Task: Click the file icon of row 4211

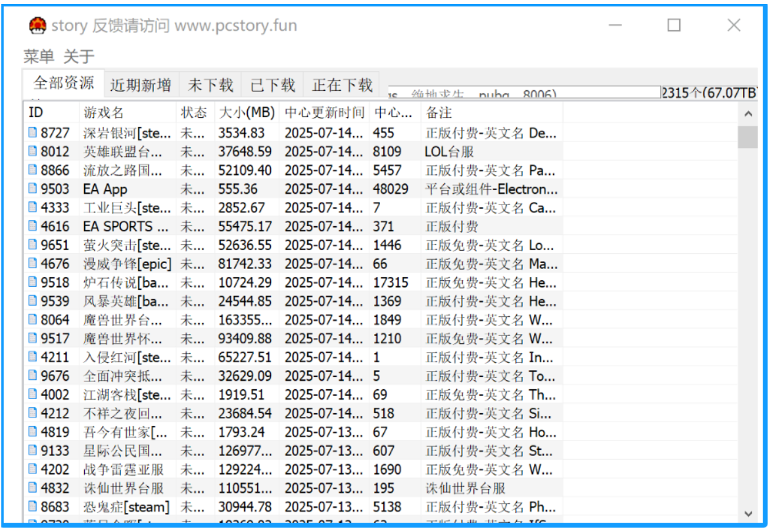Action: pyautogui.click(x=32, y=356)
